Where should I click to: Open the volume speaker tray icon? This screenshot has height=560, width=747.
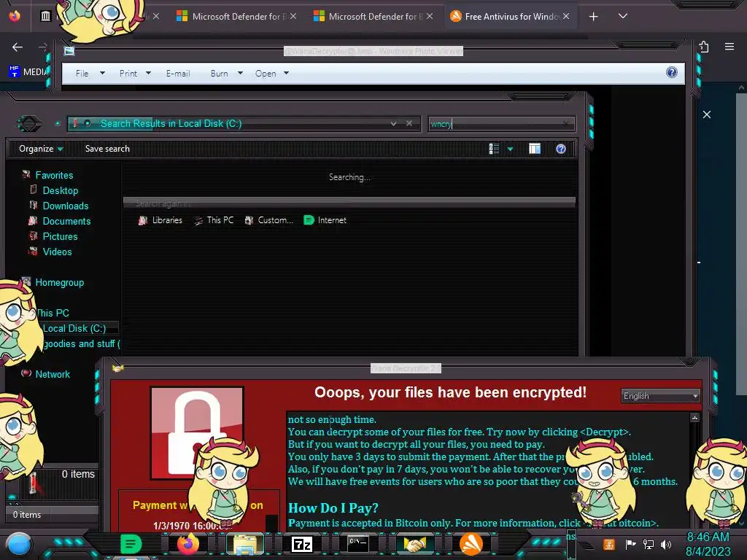666,544
